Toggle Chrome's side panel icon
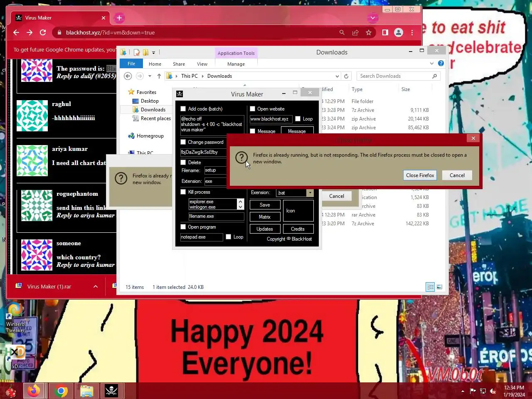The height and width of the screenshot is (399, 532). click(x=385, y=32)
